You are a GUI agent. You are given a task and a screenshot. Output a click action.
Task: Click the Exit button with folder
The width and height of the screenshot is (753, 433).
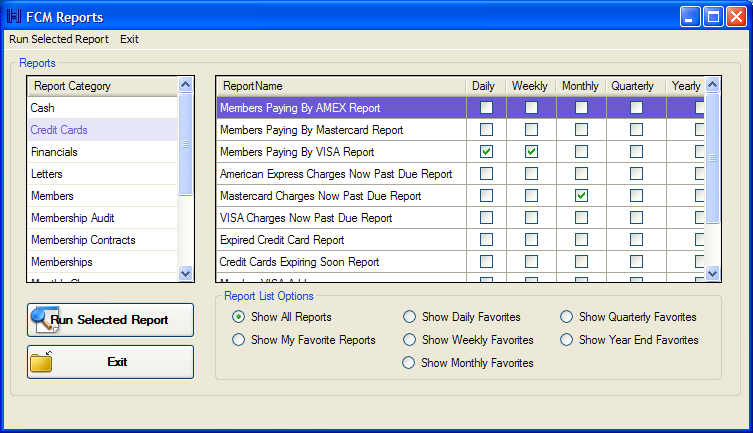(110, 362)
